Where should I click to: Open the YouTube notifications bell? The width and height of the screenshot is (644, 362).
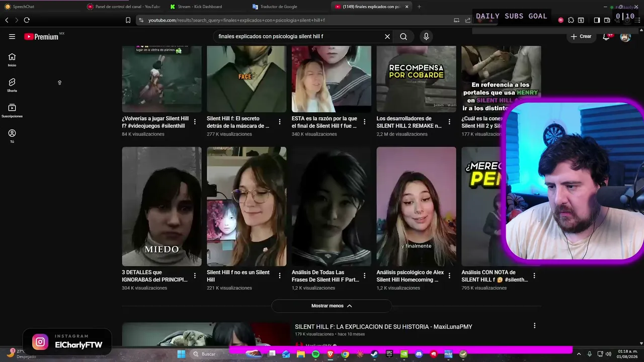click(607, 37)
